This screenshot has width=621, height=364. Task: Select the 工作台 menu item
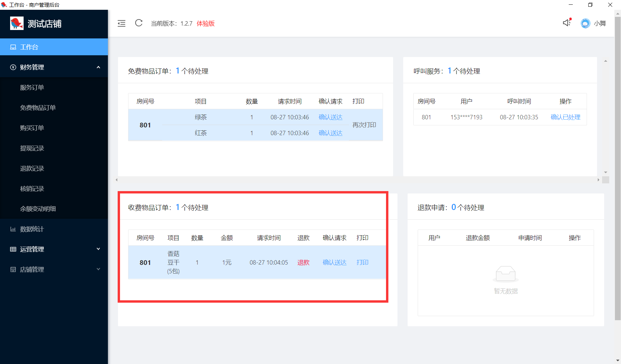[x=54, y=47]
